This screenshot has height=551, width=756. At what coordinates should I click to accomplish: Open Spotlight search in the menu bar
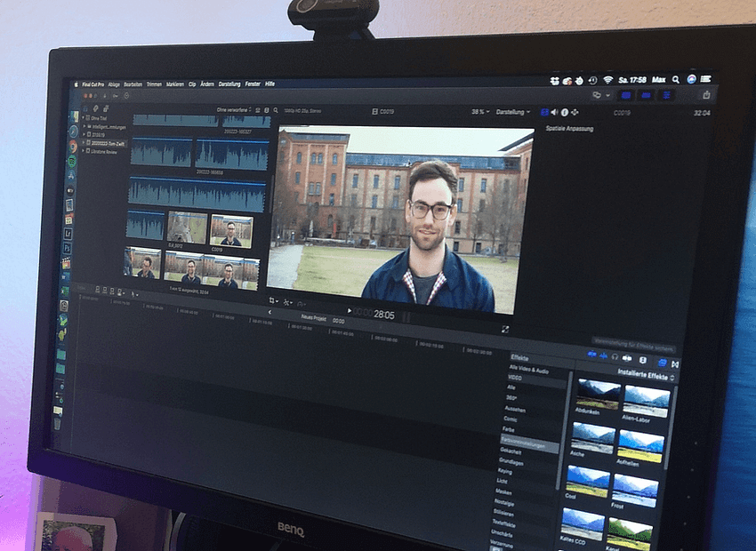click(x=676, y=79)
